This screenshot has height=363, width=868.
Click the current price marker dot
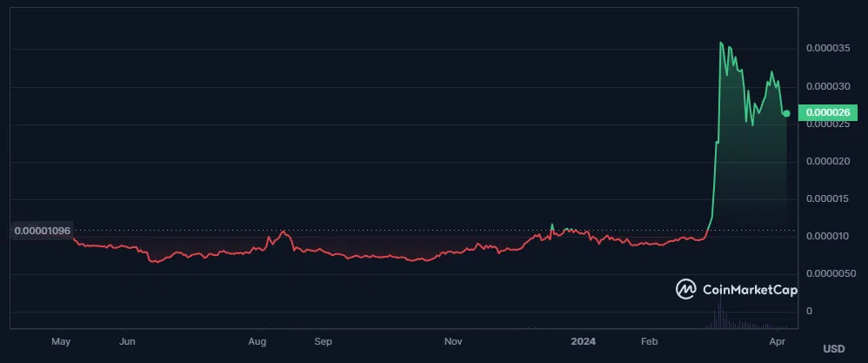coord(786,113)
